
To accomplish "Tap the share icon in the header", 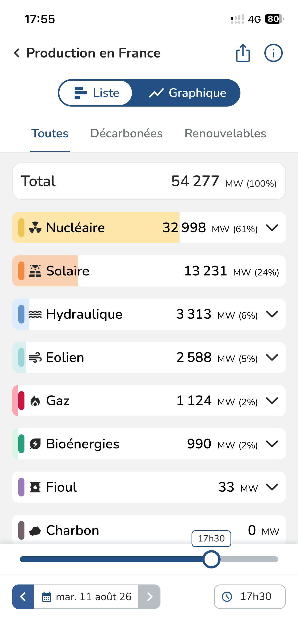I will [x=243, y=53].
